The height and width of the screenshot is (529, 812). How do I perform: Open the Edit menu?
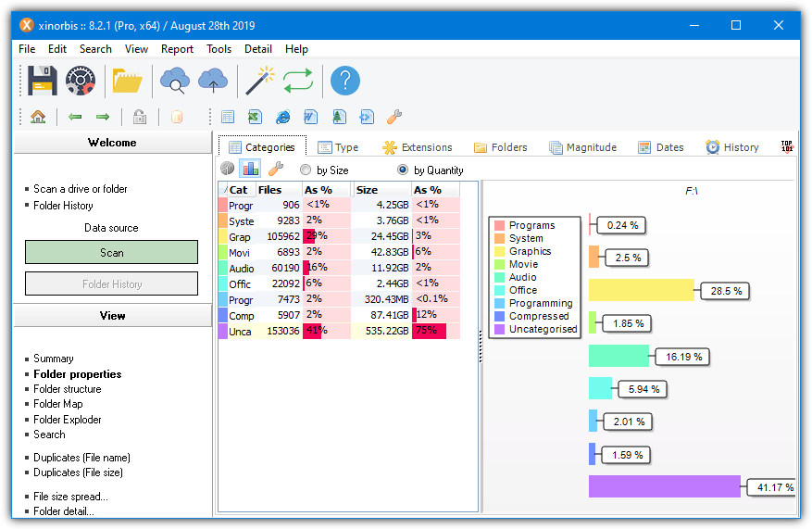(x=57, y=49)
